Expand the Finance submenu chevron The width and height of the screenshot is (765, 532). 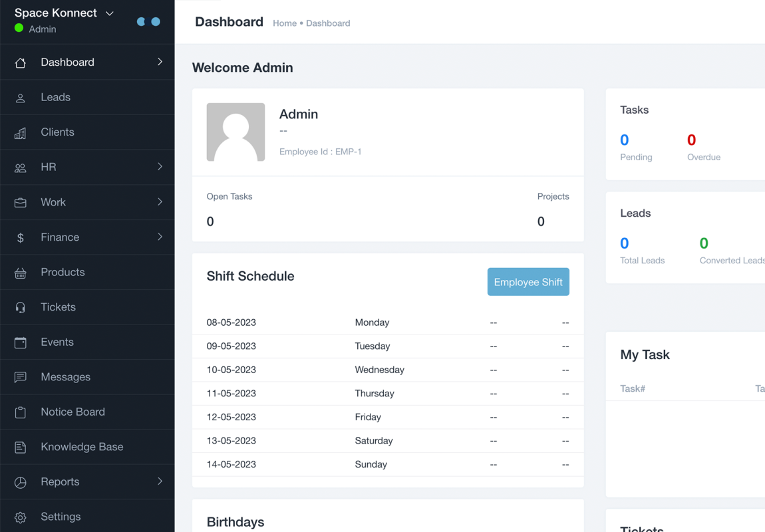point(160,237)
